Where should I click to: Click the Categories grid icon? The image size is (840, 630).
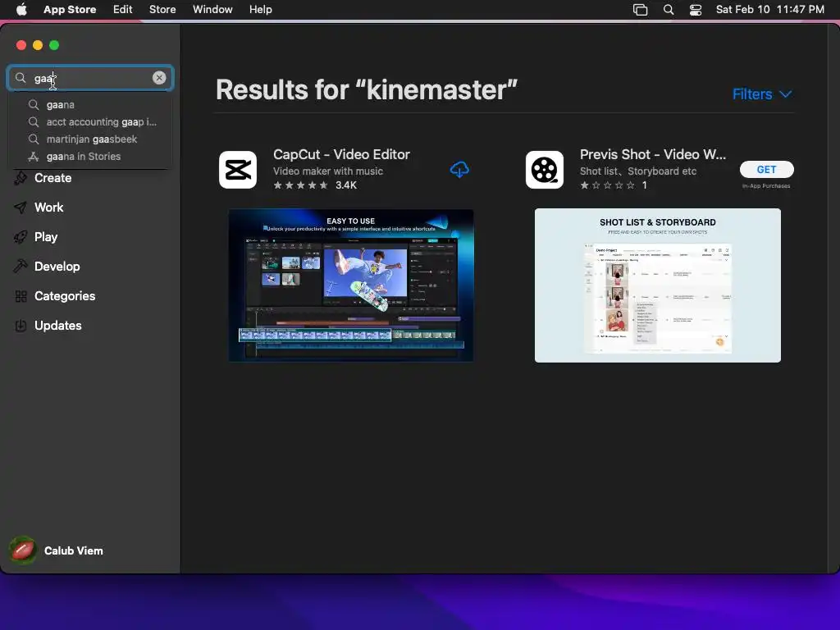(21, 296)
